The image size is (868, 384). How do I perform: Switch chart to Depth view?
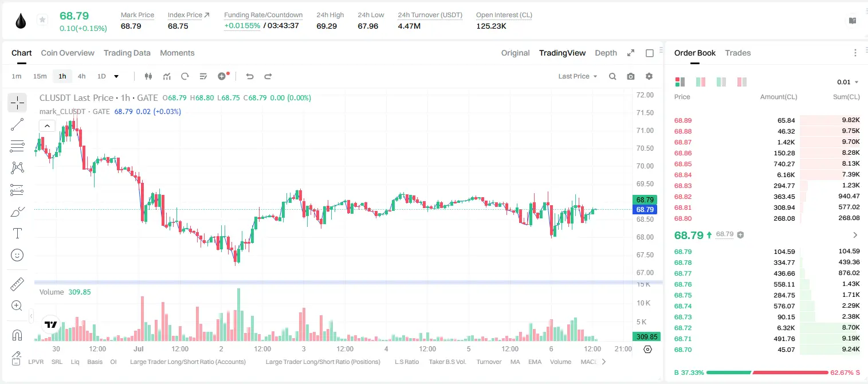click(606, 53)
